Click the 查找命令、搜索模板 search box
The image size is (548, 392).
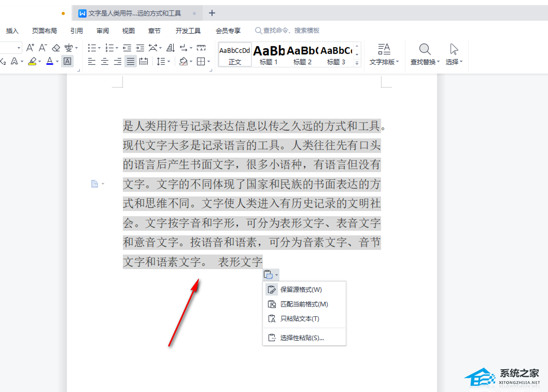287,31
